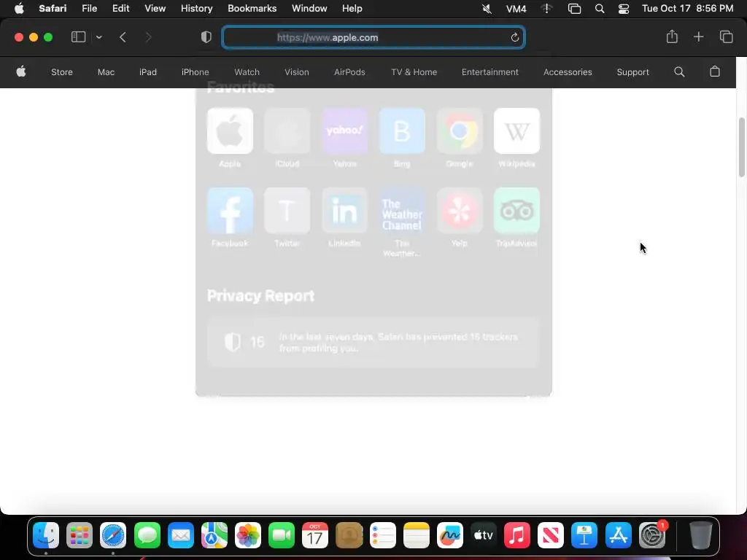Open the Window menu
Viewport: 747px width, 560px height.
tap(309, 9)
